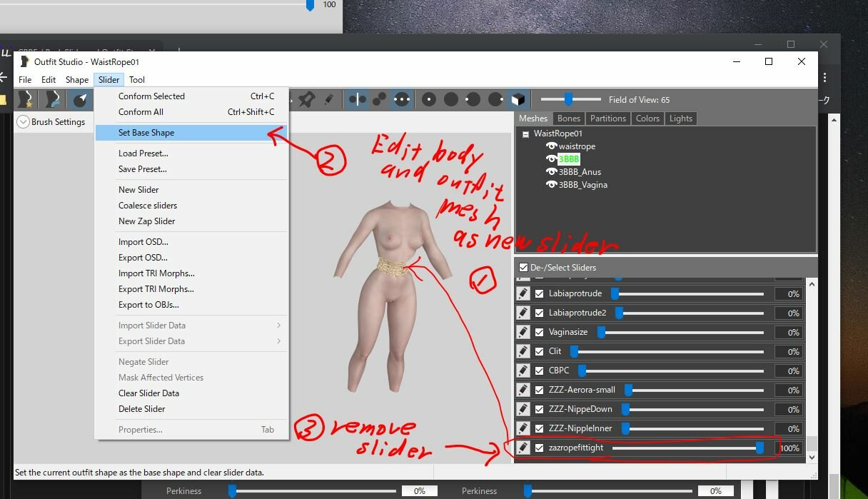Uncheck the ZZZ-Aerora-small slider checkbox
The width and height of the screenshot is (868, 499).
tap(540, 390)
